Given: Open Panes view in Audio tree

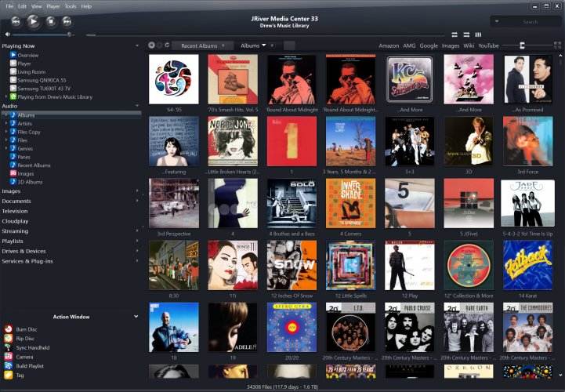Looking at the screenshot, I should point(24,157).
